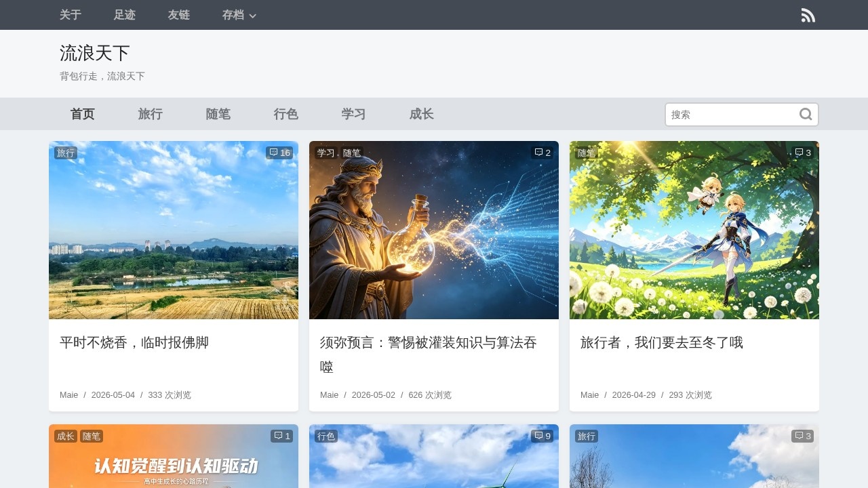Click the 333 次浏览 view count
Screen dimensions: 868x488
coord(170,395)
